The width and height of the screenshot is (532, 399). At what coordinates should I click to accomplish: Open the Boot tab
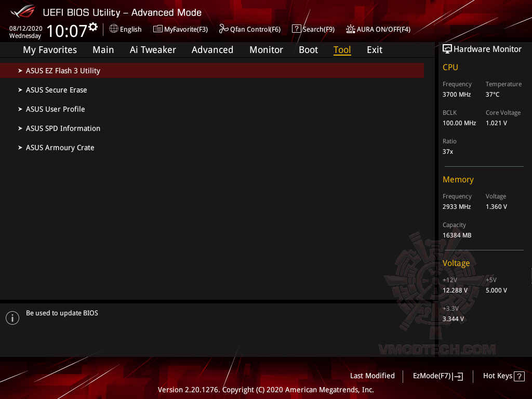tap(308, 50)
